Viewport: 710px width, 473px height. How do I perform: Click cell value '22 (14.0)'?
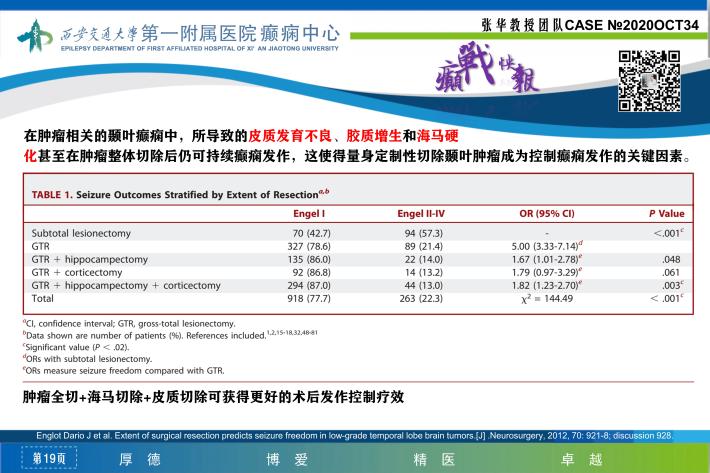pos(424,260)
